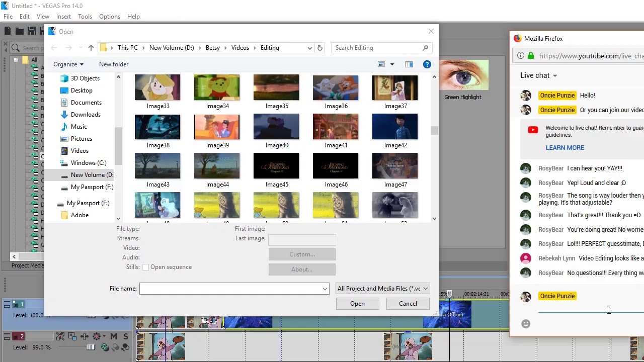Click the search magnifier in Search Editing box
Screen dimensions: 644x362
click(x=426, y=48)
